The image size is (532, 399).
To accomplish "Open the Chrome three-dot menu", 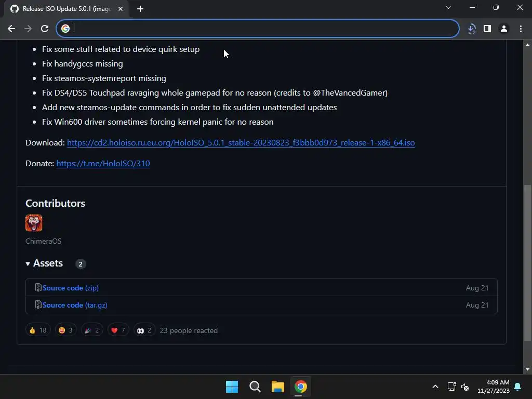I will pyautogui.click(x=521, y=29).
